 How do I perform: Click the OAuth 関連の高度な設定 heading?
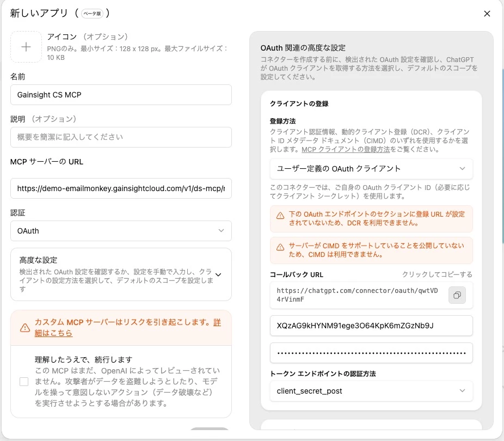pyautogui.click(x=303, y=48)
